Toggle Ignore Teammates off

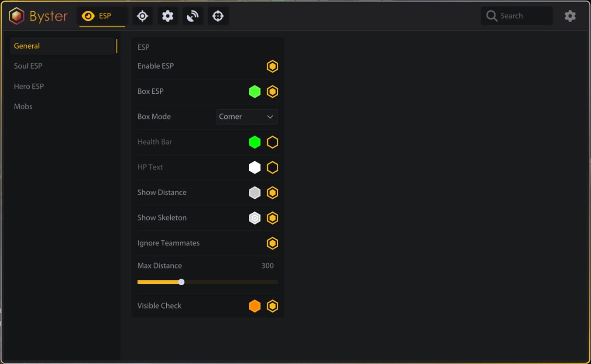[x=272, y=243]
